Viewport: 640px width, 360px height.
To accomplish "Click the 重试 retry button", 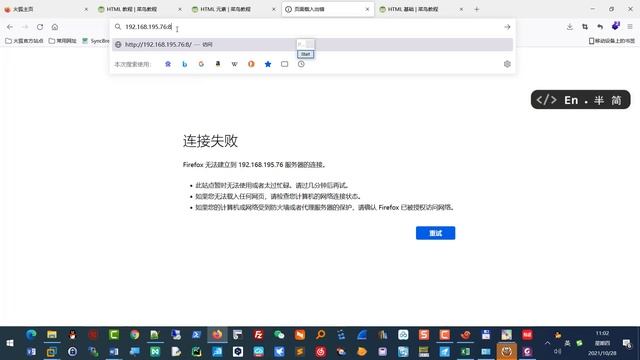I will click(x=436, y=233).
